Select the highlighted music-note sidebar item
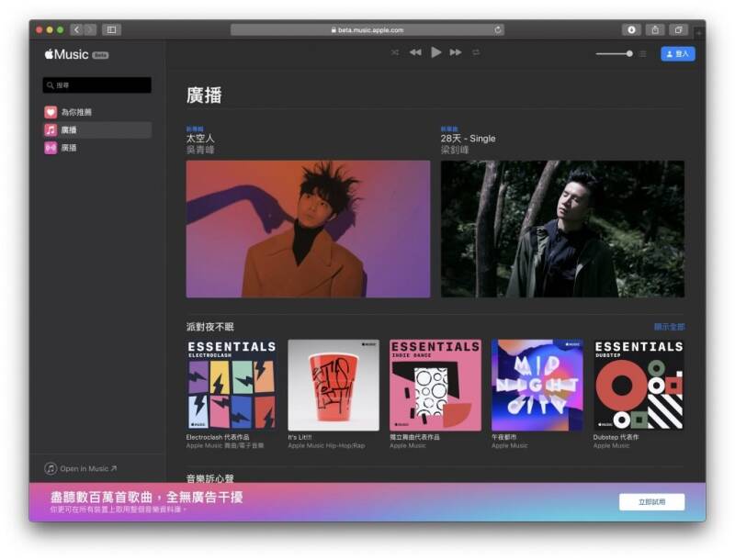 tap(97, 129)
